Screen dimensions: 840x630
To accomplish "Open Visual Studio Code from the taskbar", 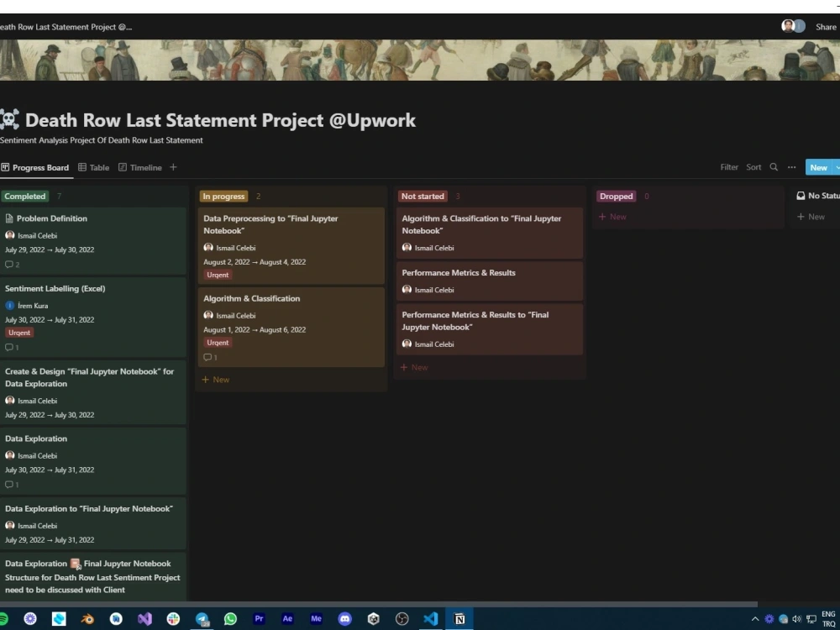I will tap(431, 619).
